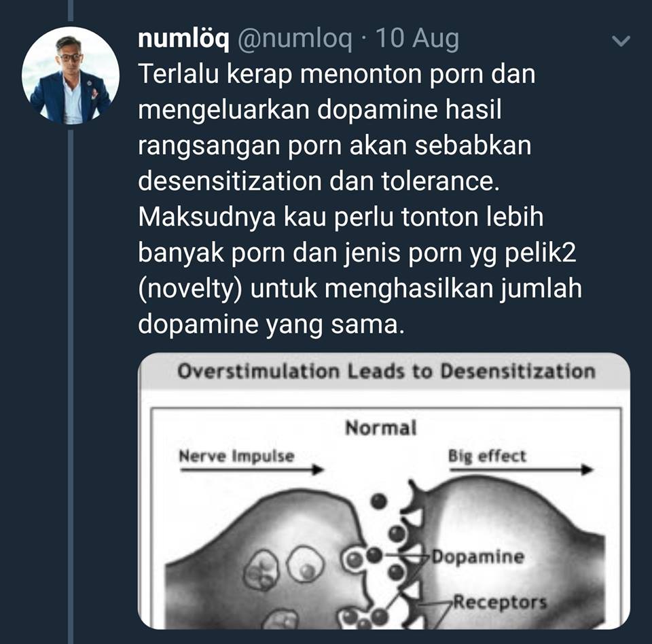Tap the final line dopamine yang sama
Screen dimensions: 652x644
(x=271, y=325)
